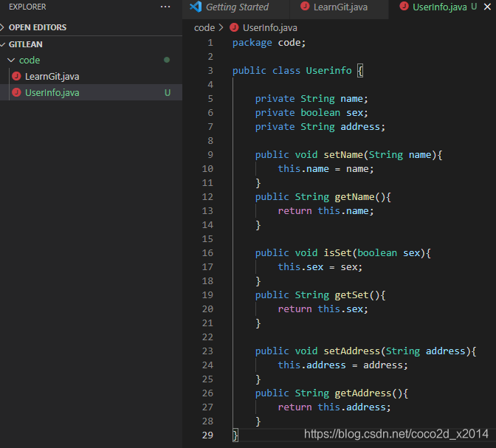The height and width of the screenshot is (448, 496).
Task: Click the setAddress method signature
Action: (x=365, y=351)
